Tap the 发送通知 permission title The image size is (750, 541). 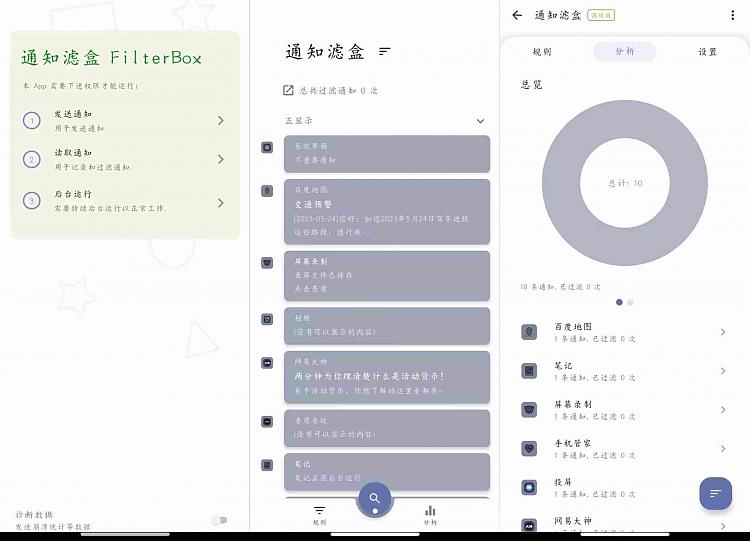pyautogui.click(x=73, y=114)
